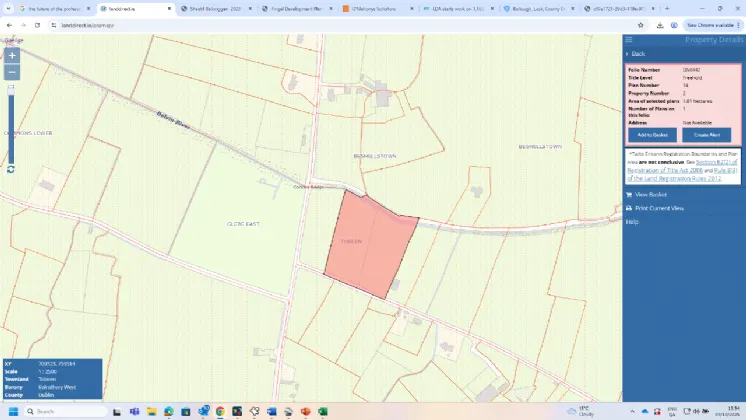Reload the page with browser refresh button
Image resolution: width=746 pixels, height=420 pixels.
click(37, 24)
